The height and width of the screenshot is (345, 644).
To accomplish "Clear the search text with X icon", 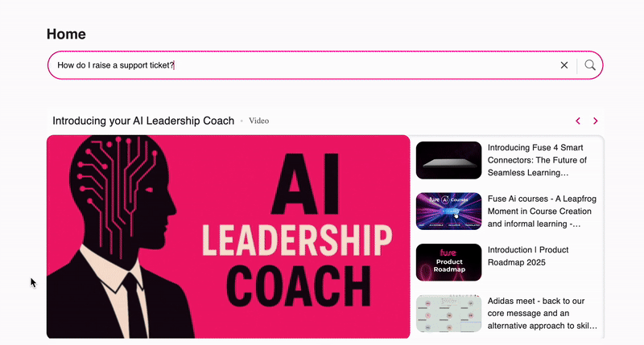I will [x=564, y=65].
